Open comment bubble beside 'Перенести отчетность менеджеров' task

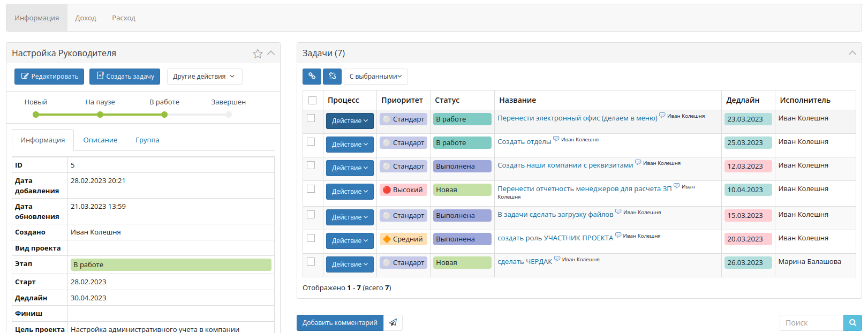point(676,186)
